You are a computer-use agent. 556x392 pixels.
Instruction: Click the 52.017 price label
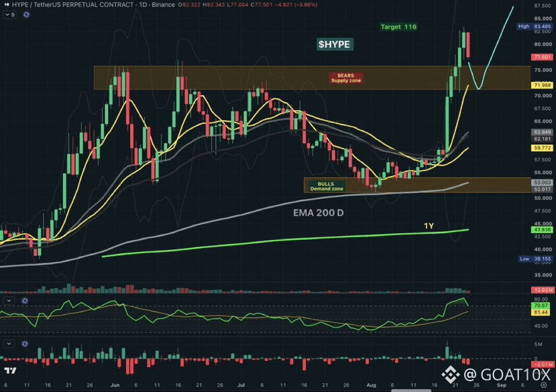pos(542,189)
